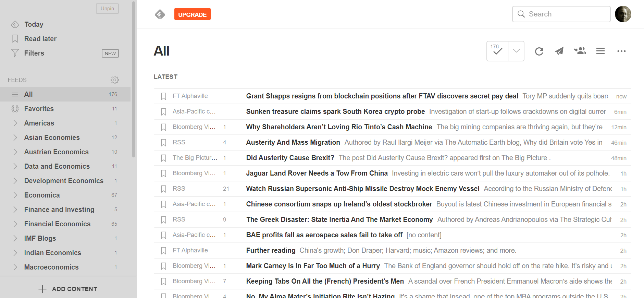Click the add people team icon
Image resolution: width=644 pixels, height=298 pixels.
[x=580, y=51]
